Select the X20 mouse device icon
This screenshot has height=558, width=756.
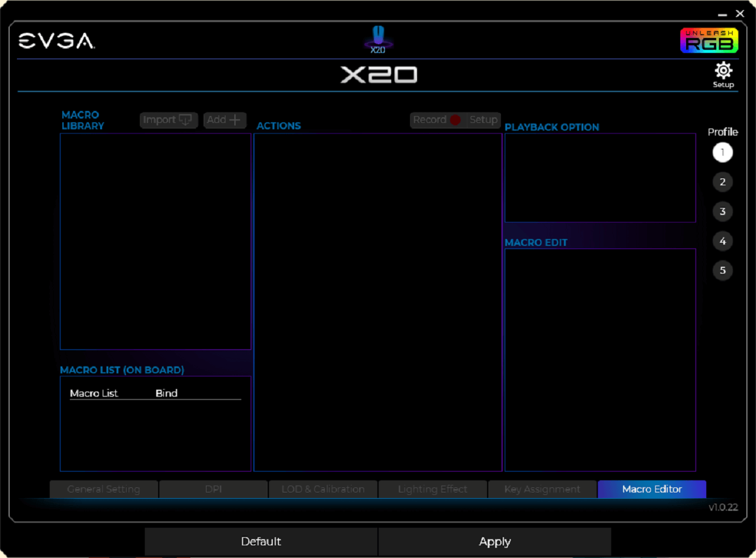pyautogui.click(x=378, y=40)
